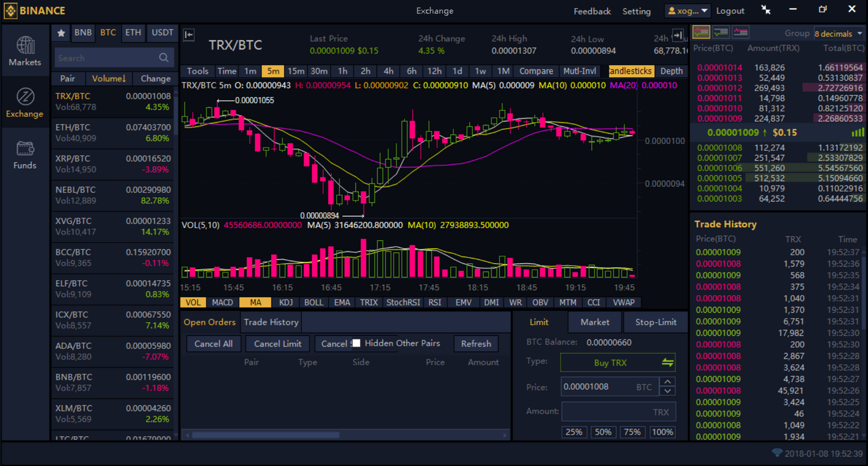Click bid price 0.00001006 in order book
This screenshot has width=868, height=466.
pos(719,168)
